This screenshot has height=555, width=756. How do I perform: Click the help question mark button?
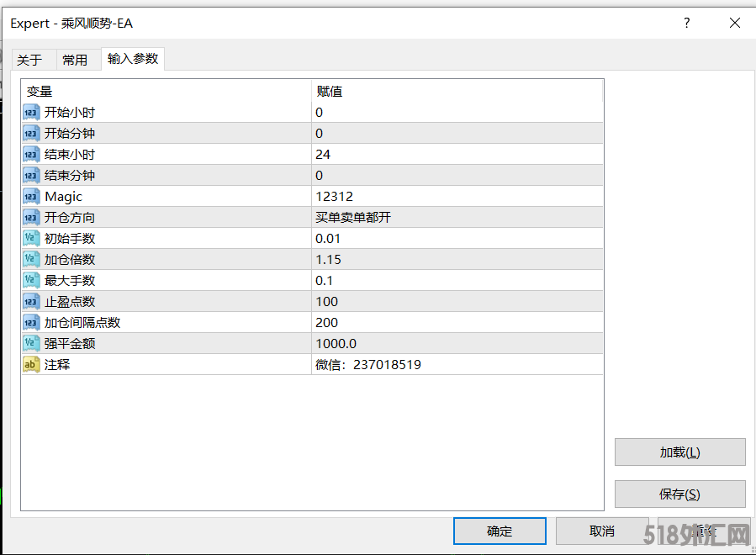[687, 24]
